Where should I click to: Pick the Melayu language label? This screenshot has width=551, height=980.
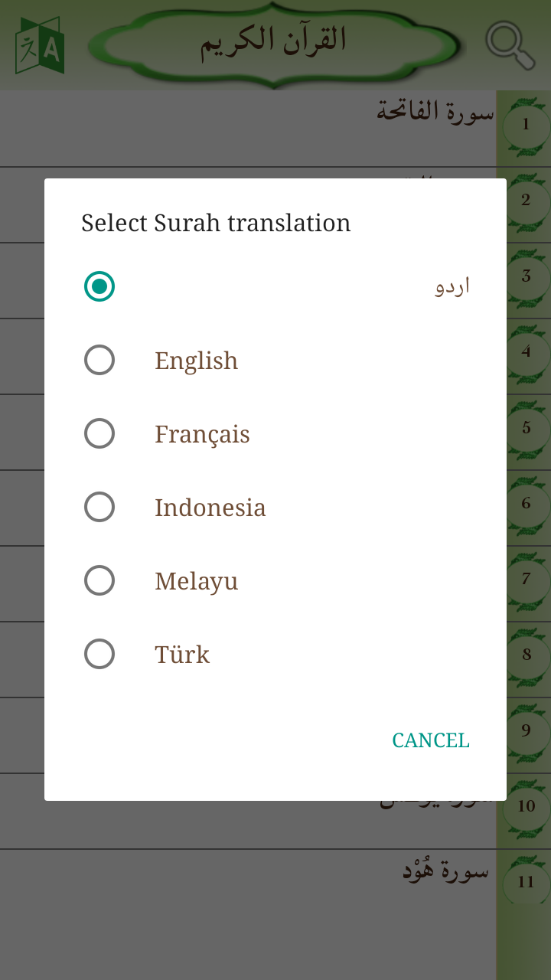(197, 581)
